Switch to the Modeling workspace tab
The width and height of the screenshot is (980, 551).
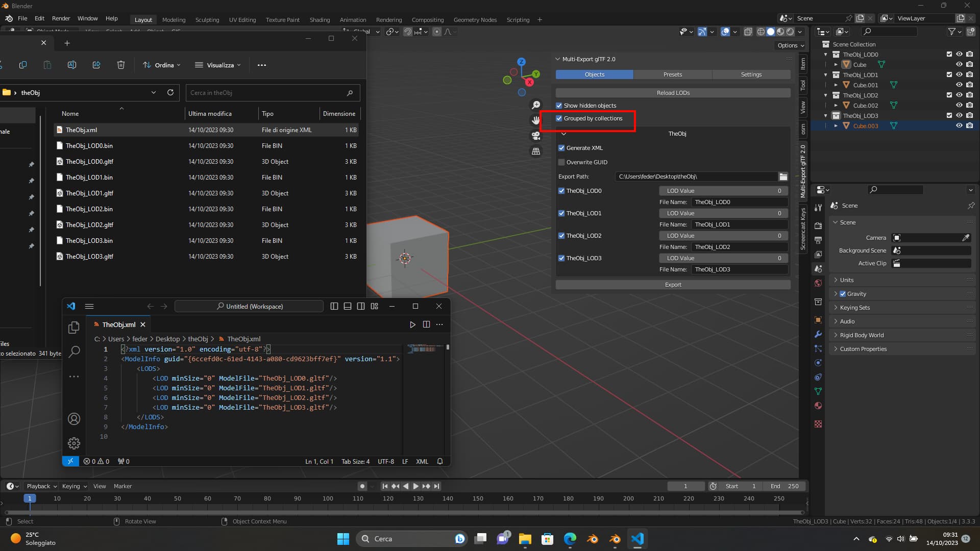(x=174, y=19)
